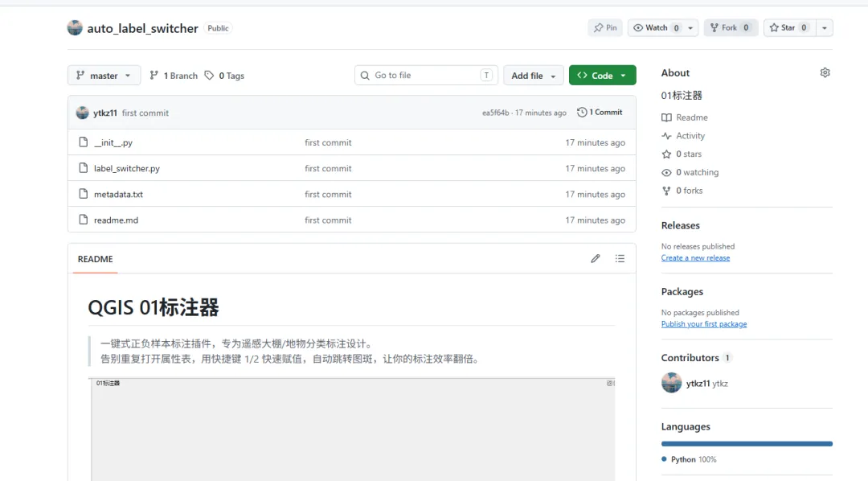
Task: Open the readme.md file
Action: pyautogui.click(x=117, y=220)
